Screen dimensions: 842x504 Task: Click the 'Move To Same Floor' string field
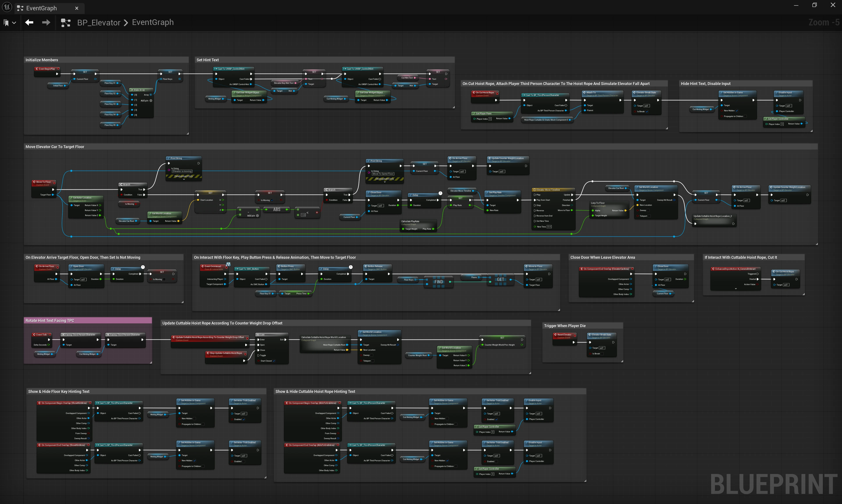click(x=383, y=174)
